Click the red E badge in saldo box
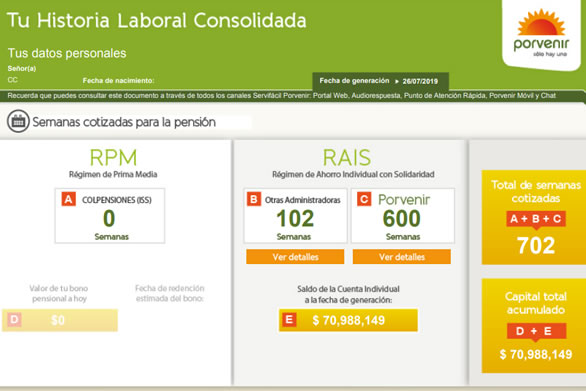586x391 pixels. [x=289, y=320]
